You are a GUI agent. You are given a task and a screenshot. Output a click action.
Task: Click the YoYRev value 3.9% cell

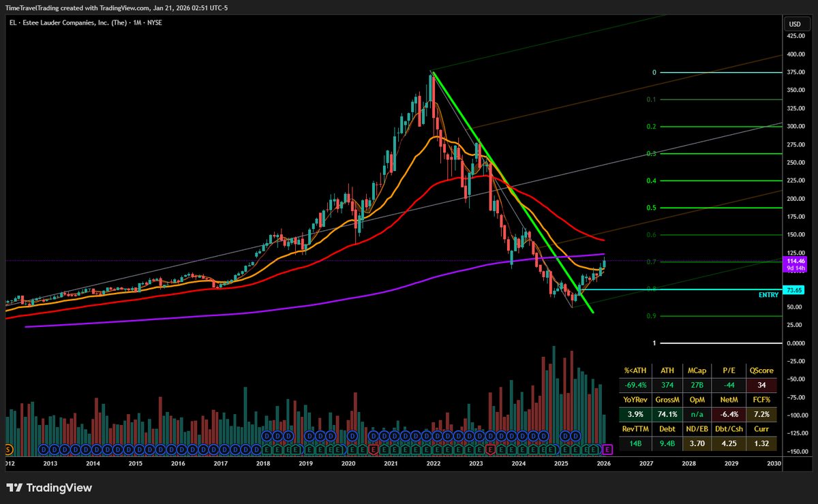click(x=634, y=414)
